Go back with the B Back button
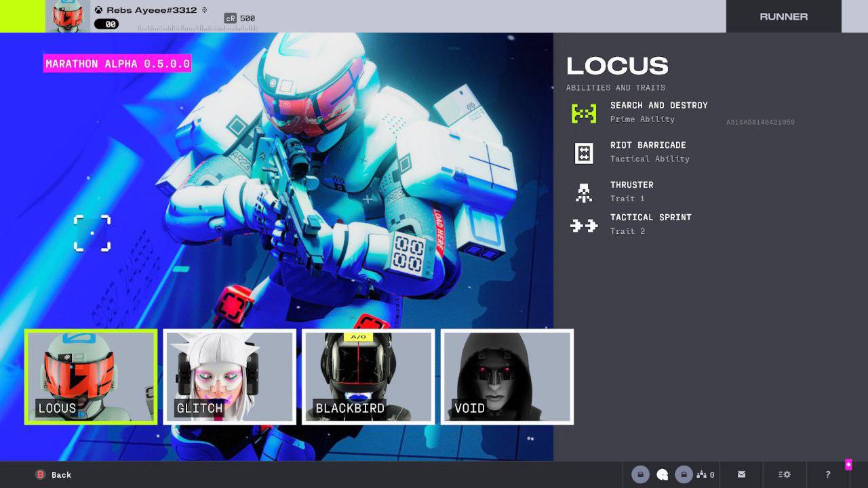868x488 pixels. [54, 474]
